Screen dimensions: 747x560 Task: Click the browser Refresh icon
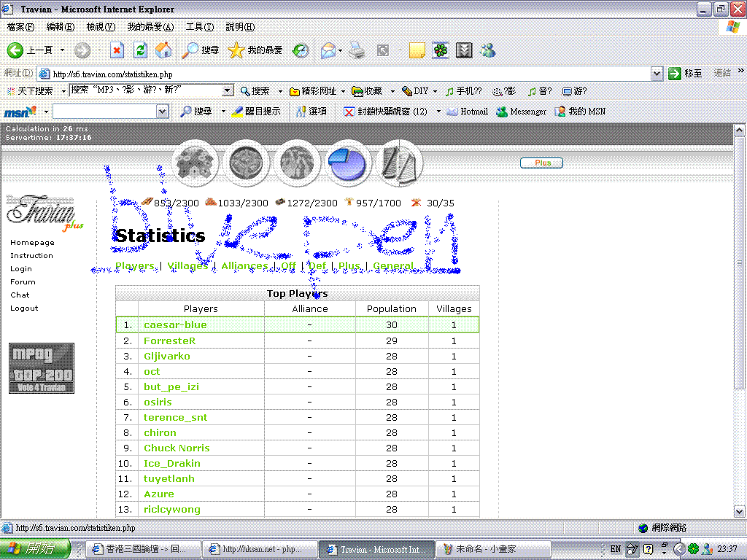pyautogui.click(x=141, y=50)
